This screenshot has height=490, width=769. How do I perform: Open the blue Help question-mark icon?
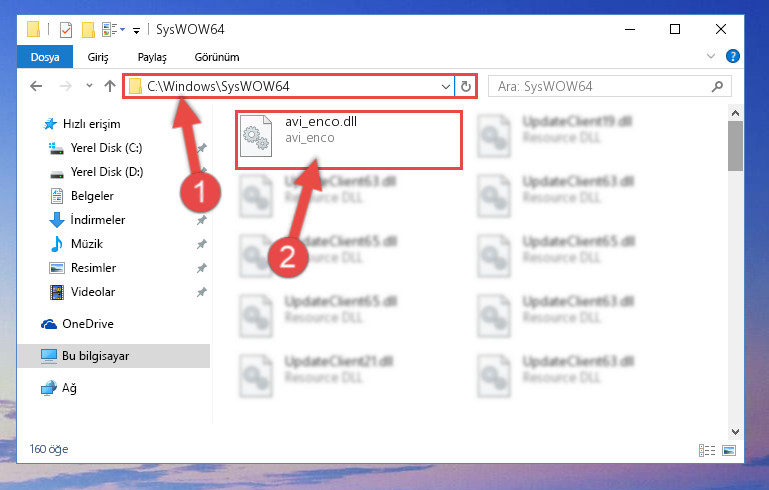tap(732, 56)
